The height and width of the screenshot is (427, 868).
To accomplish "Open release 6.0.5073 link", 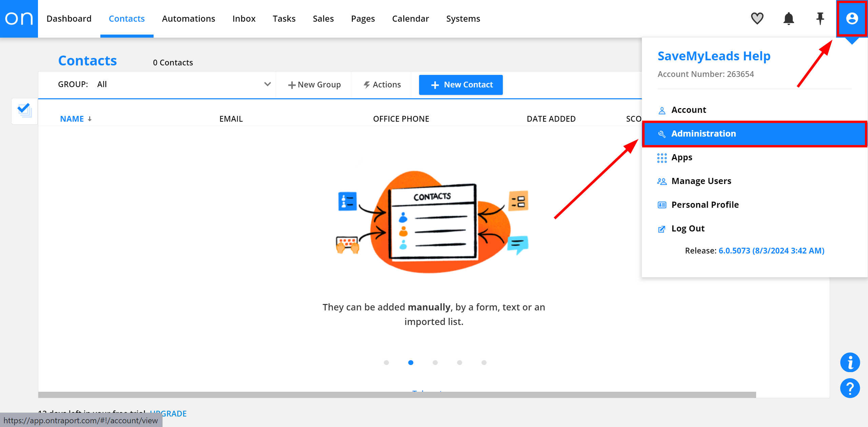I will [771, 251].
